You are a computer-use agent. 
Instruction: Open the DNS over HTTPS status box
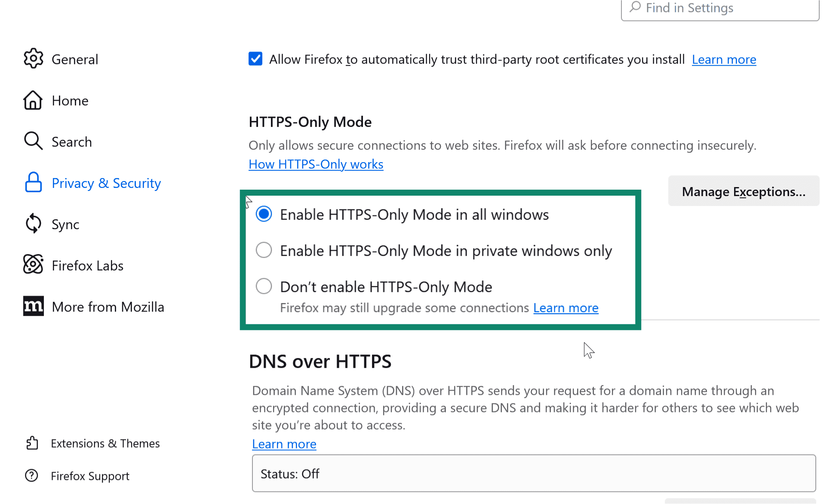(533, 473)
